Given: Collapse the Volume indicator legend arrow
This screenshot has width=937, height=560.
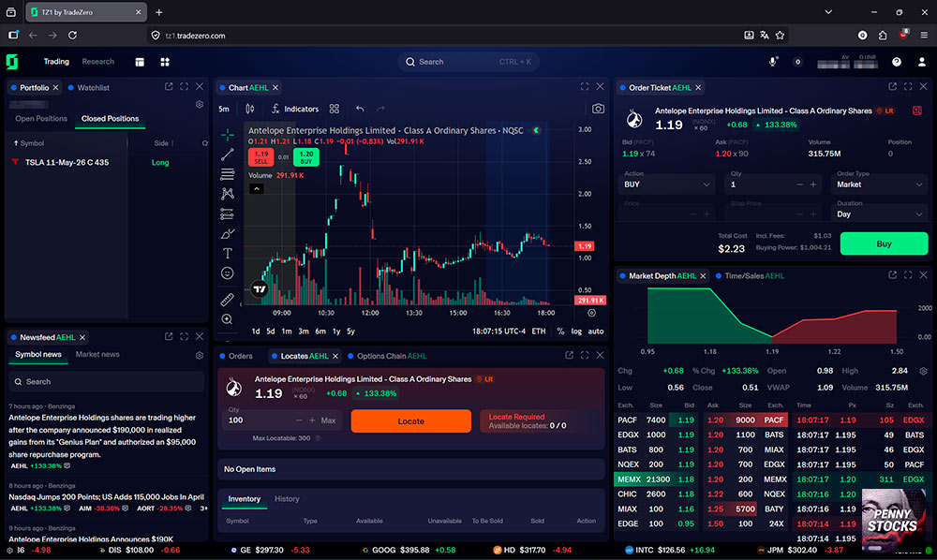Looking at the screenshot, I should [x=257, y=188].
